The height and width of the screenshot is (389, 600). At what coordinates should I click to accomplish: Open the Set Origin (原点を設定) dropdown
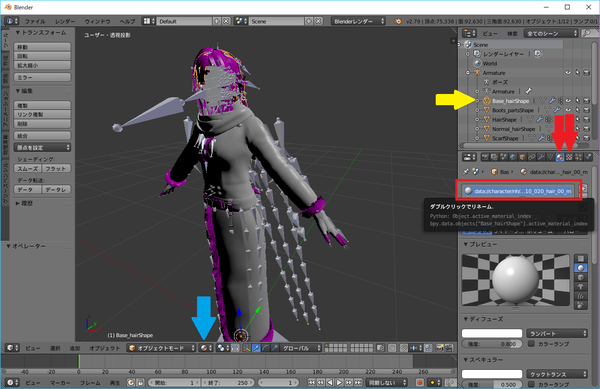tap(42, 148)
